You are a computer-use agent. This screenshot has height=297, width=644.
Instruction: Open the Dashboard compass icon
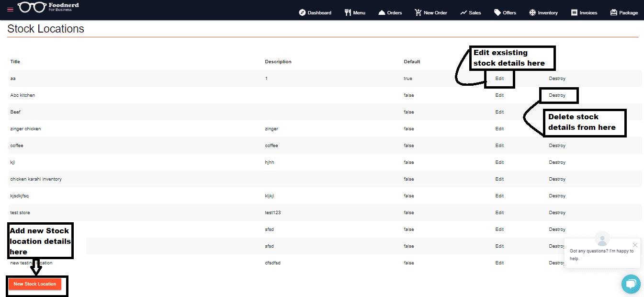coord(302,12)
